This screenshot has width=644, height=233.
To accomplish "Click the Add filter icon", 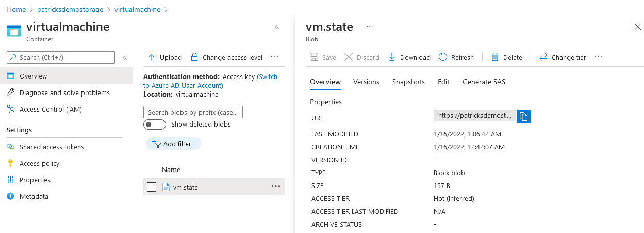I will point(156,143).
